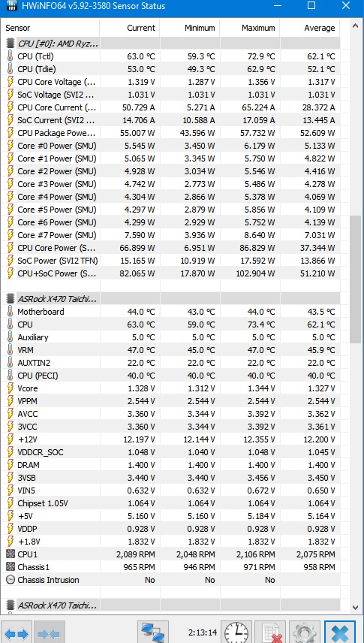The width and height of the screenshot is (364, 643).
Task: Click the Average column header
Action: 310,28
